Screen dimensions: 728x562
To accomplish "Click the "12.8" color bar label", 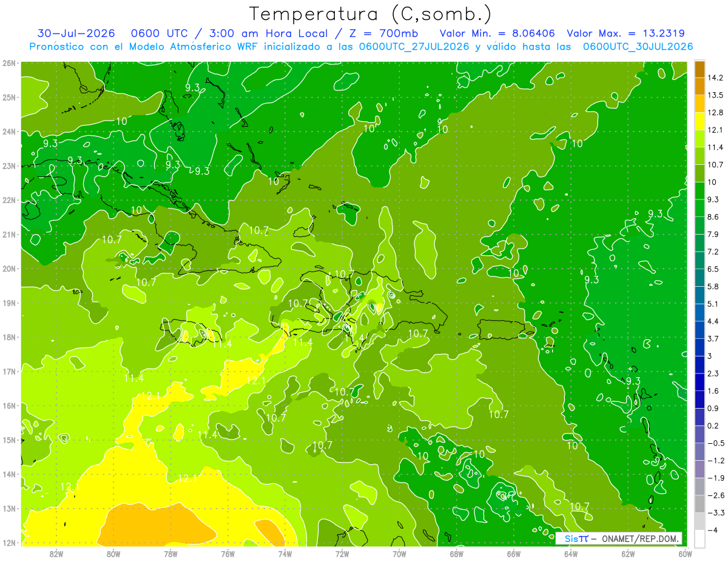I will coord(716,113).
